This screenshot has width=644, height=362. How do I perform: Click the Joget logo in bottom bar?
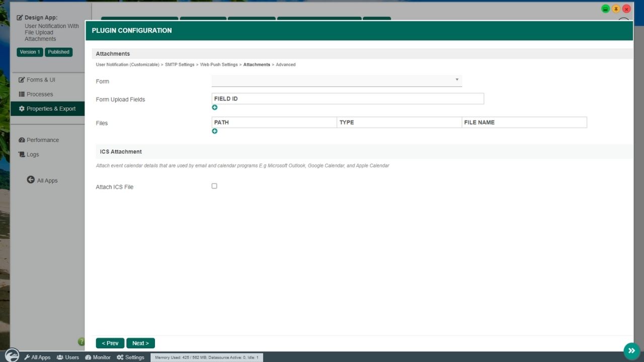point(12,355)
